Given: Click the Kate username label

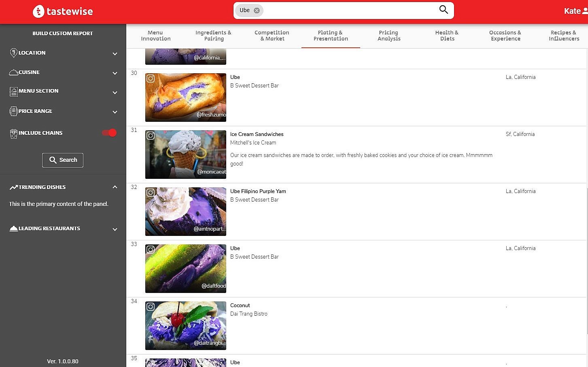Looking at the screenshot, I should pos(572,11).
